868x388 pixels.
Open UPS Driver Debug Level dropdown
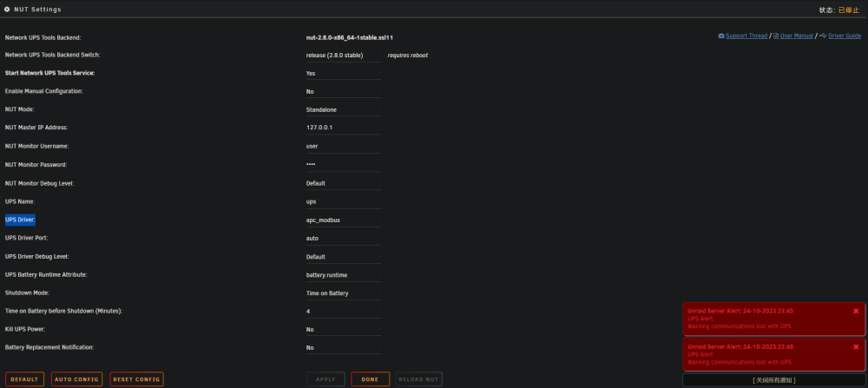click(343, 258)
